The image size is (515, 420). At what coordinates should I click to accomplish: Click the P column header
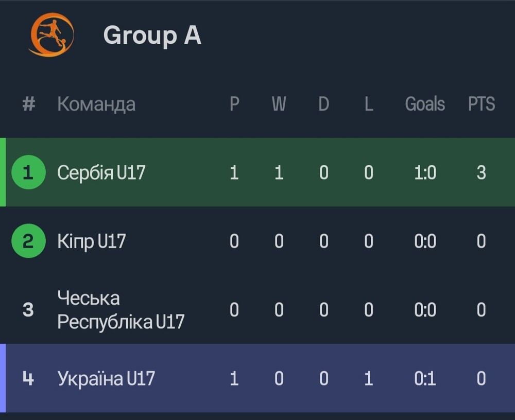pos(234,104)
